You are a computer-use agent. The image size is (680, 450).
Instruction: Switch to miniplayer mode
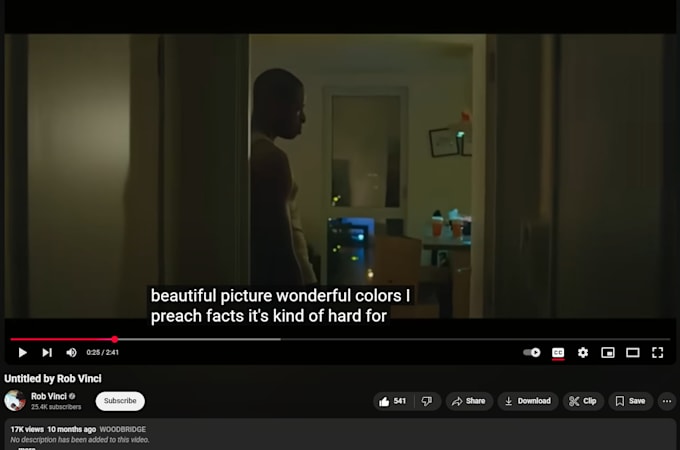pyautogui.click(x=608, y=352)
